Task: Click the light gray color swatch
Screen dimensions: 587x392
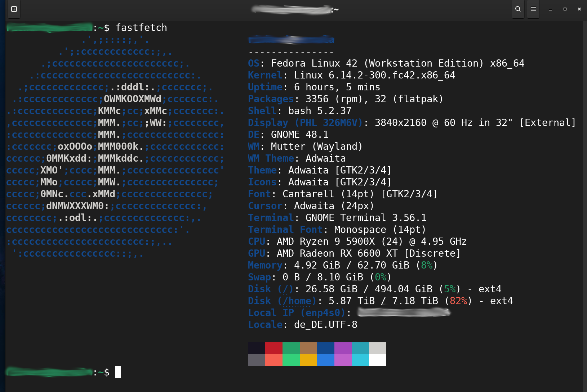Action: [x=378, y=348]
